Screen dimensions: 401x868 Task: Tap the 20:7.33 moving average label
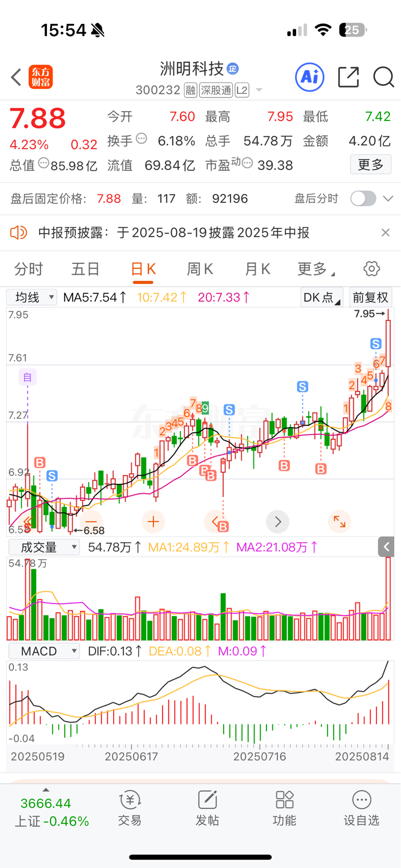(224, 298)
